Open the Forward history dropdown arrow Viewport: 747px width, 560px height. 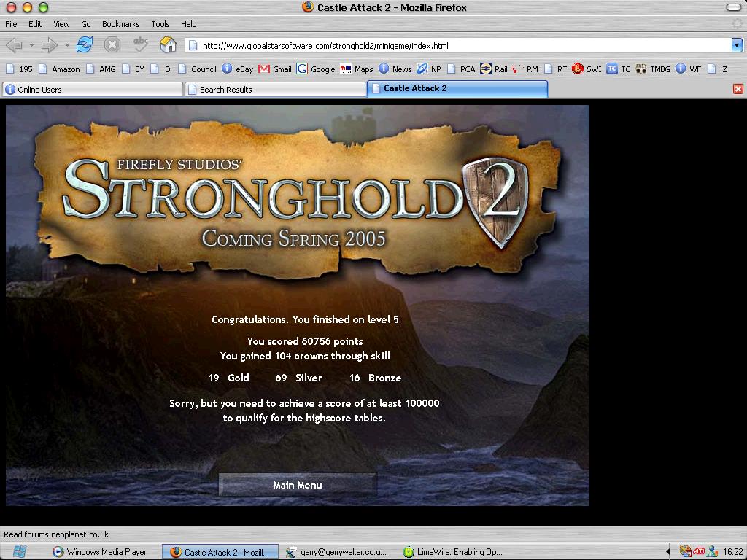tap(67, 46)
